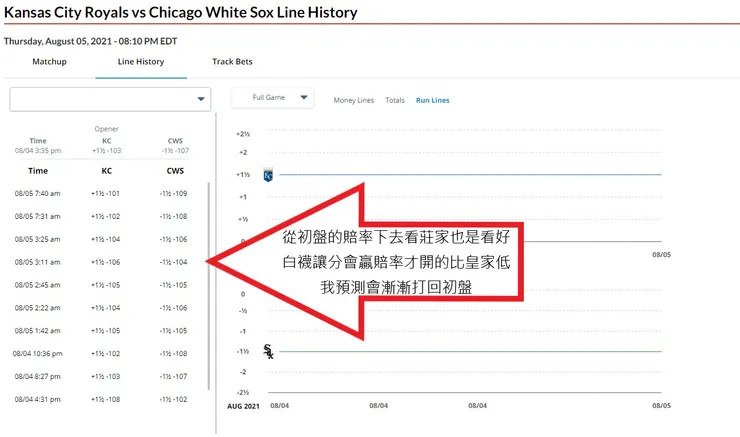
Task: Click the Opener label
Action: click(x=107, y=129)
